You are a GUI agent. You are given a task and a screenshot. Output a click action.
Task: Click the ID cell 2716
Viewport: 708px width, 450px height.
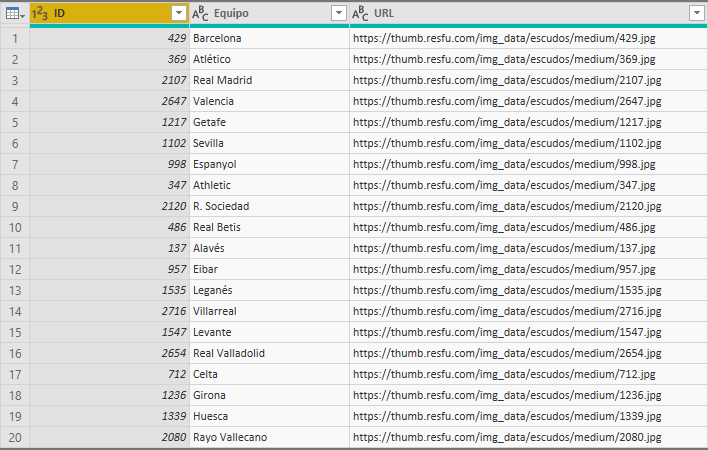[110, 311]
